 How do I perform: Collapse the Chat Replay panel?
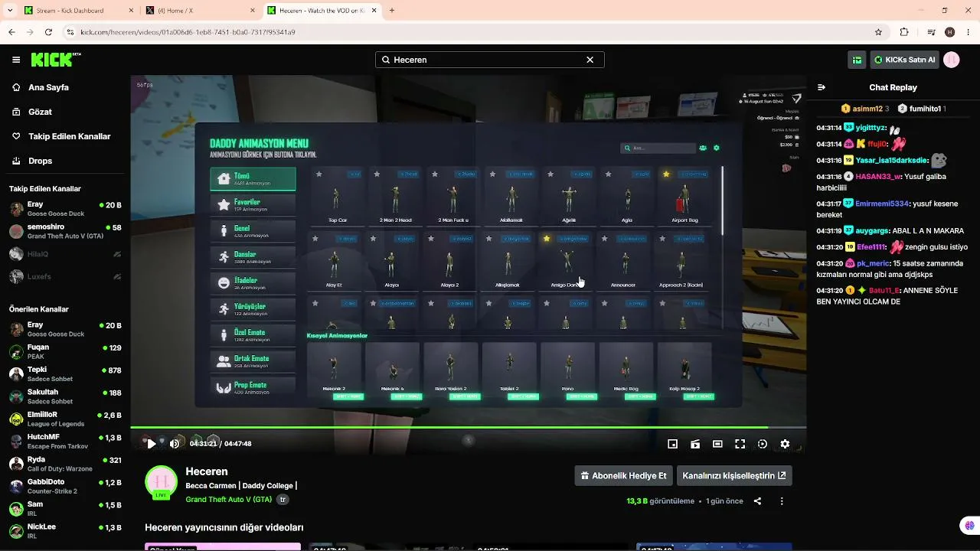pyautogui.click(x=822, y=87)
